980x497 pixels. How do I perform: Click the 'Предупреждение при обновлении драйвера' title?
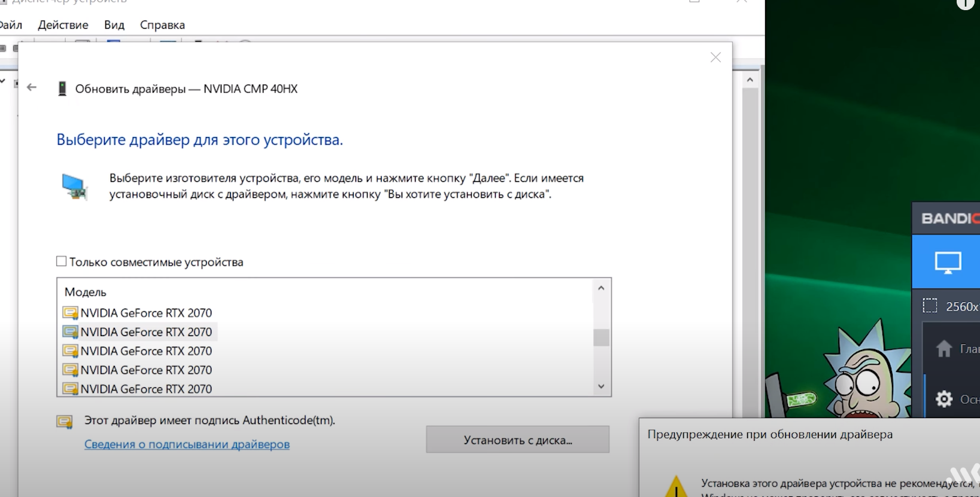(770, 435)
